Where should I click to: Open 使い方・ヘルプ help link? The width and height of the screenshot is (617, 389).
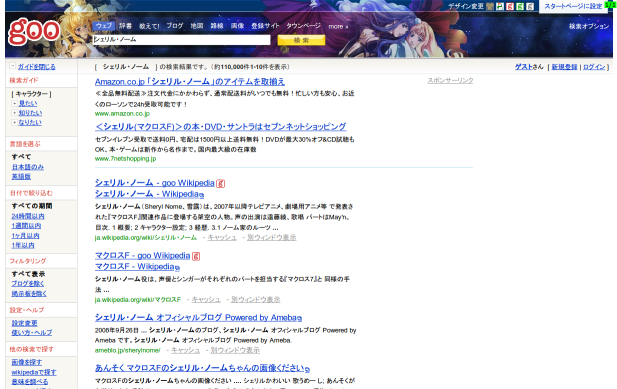pos(31,332)
